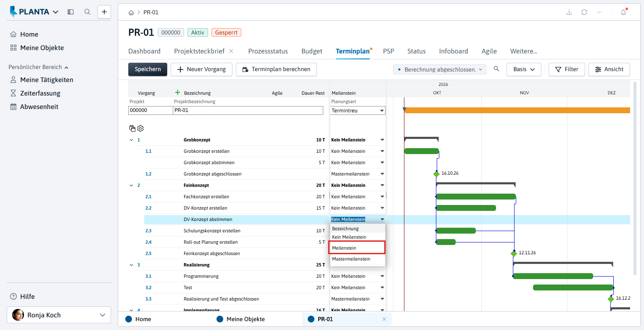The height and width of the screenshot is (330, 644).
Task: Click the copy icon above task list
Action: 132,128
